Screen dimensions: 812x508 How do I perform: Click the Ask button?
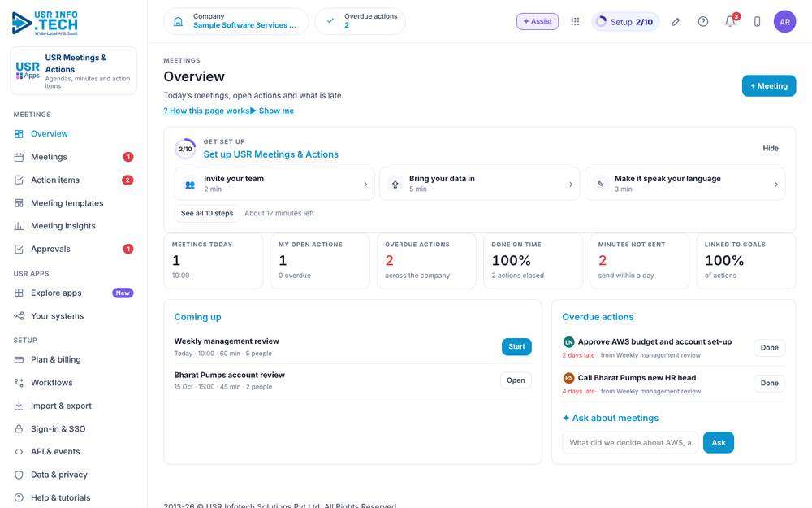tap(719, 443)
